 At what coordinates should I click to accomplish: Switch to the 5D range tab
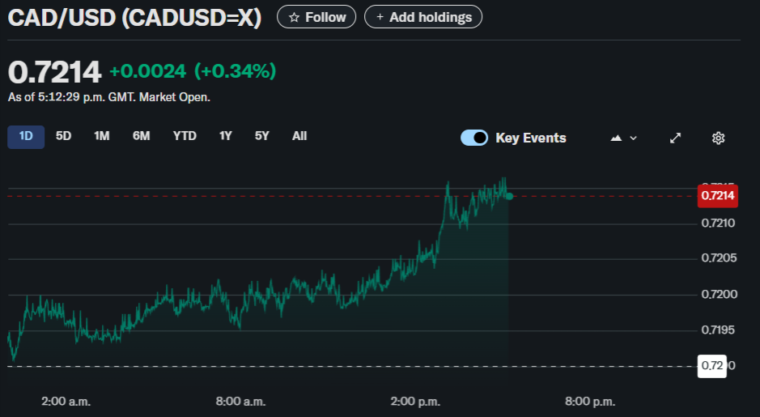(64, 136)
